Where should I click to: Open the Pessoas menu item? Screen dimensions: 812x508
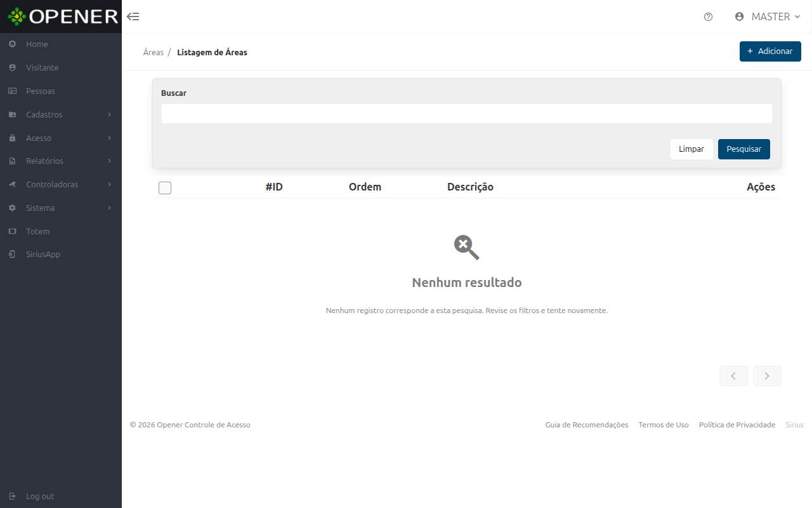61,91
